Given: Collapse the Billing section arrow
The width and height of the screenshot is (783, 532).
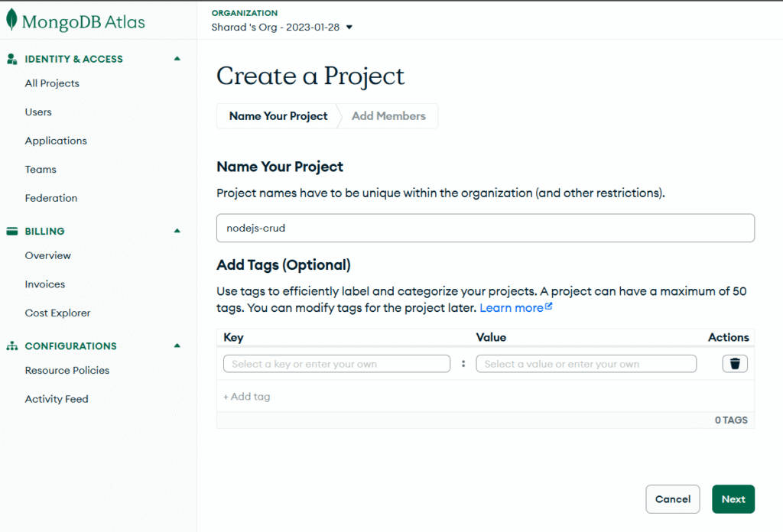Looking at the screenshot, I should [x=177, y=231].
